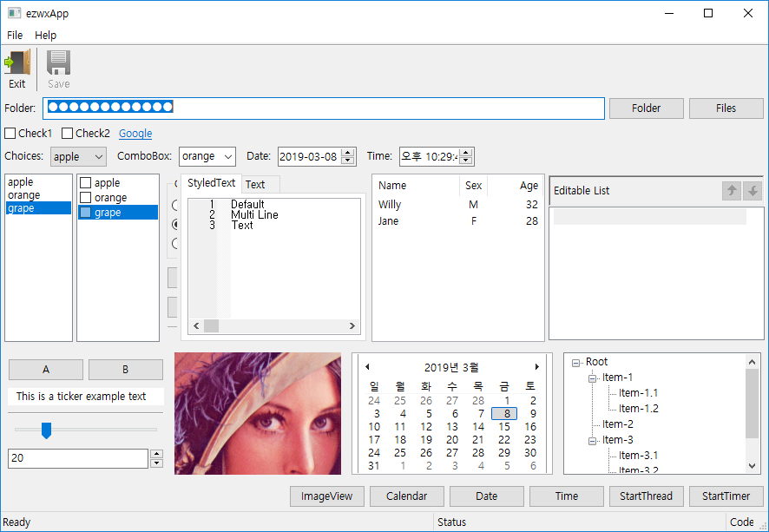Image resolution: width=769 pixels, height=532 pixels.
Task: Pick day 22 in the calendar
Action: pyautogui.click(x=504, y=440)
